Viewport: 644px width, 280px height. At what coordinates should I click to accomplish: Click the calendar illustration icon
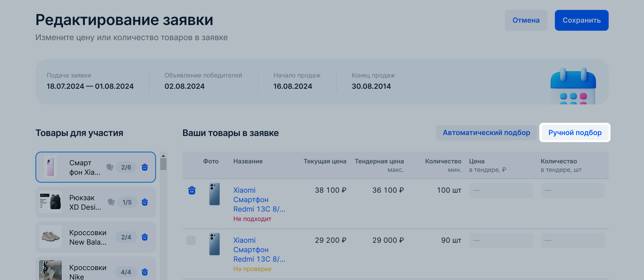(573, 86)
